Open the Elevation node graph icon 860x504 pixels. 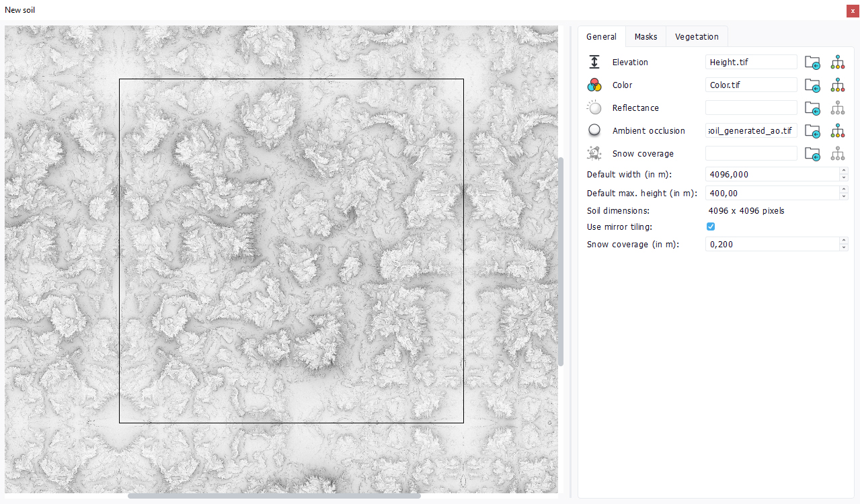pyautogui.click(x=837, y=62)
